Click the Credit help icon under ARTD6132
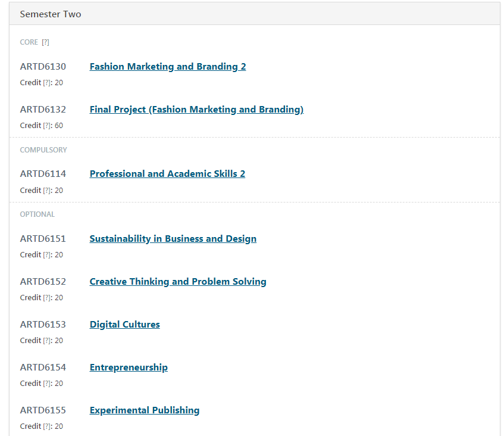The width and height of the screenshot is (504, 436). (47, 126)
